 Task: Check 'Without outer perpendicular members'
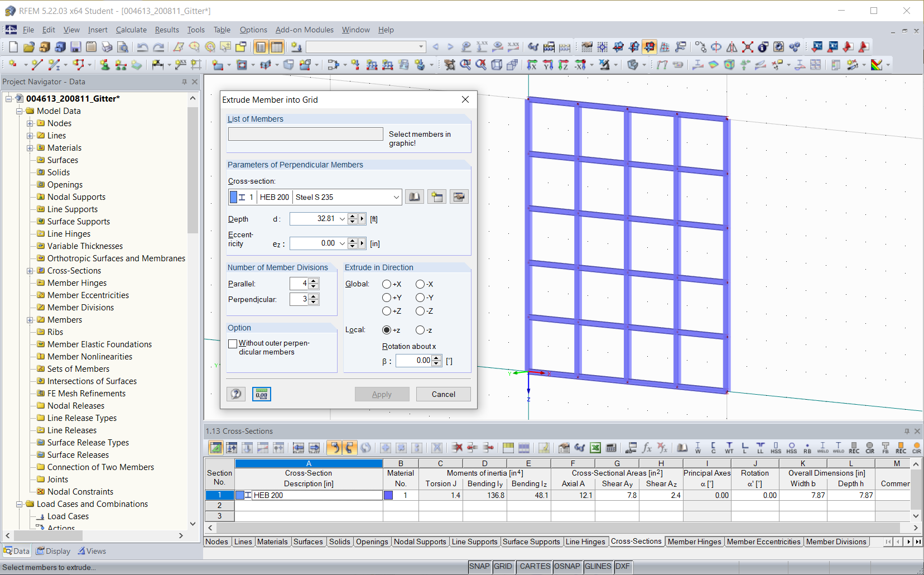[x=233, y=343]
